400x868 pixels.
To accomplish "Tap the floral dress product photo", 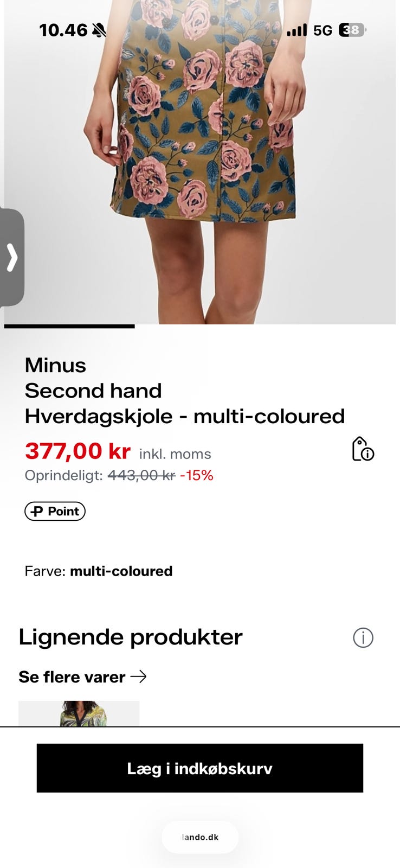I will click(x=200, y=162).
